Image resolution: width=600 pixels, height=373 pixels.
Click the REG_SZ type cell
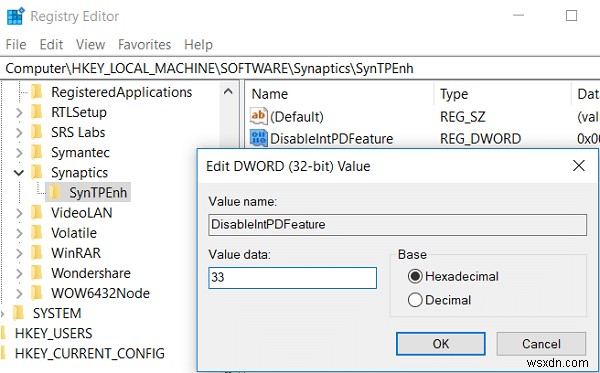[463, 117]
